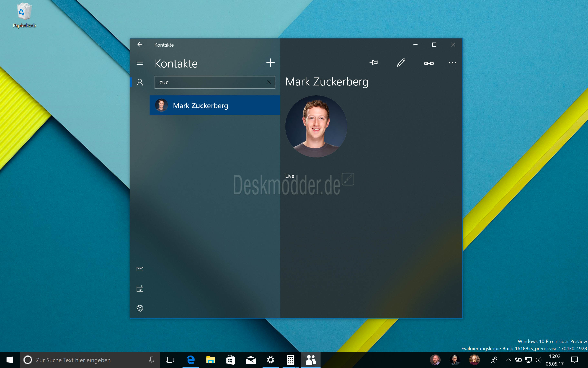Screen dimensions: 588x368
Task: Click the 'Live' account label
Action: 289,176
